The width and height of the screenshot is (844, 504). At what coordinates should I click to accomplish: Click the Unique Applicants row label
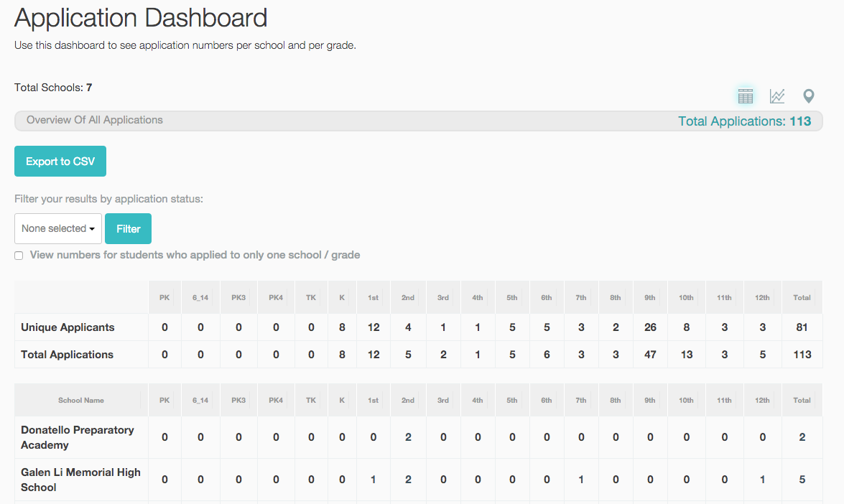pyautogui.click(x=68, y=327)
